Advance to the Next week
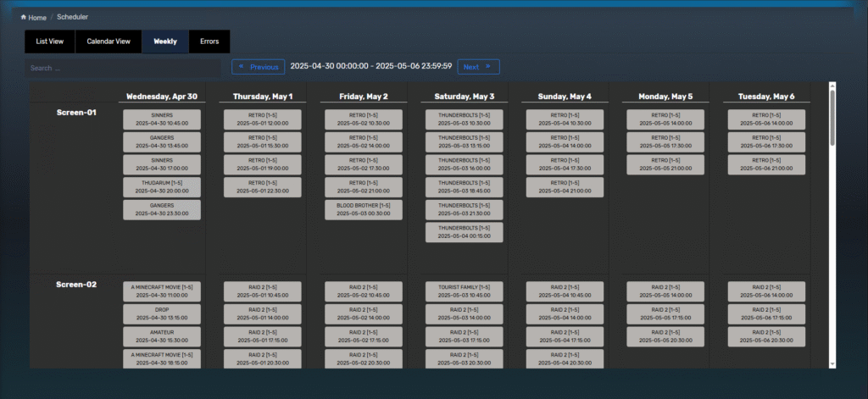This screenshot has width=868, height=399. point(478,67)
